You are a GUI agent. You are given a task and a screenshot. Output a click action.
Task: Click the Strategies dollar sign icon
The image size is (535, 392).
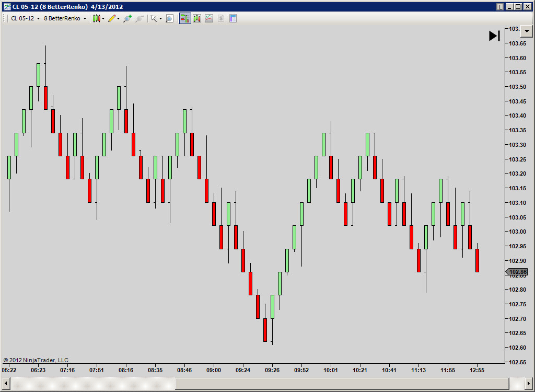221,18
